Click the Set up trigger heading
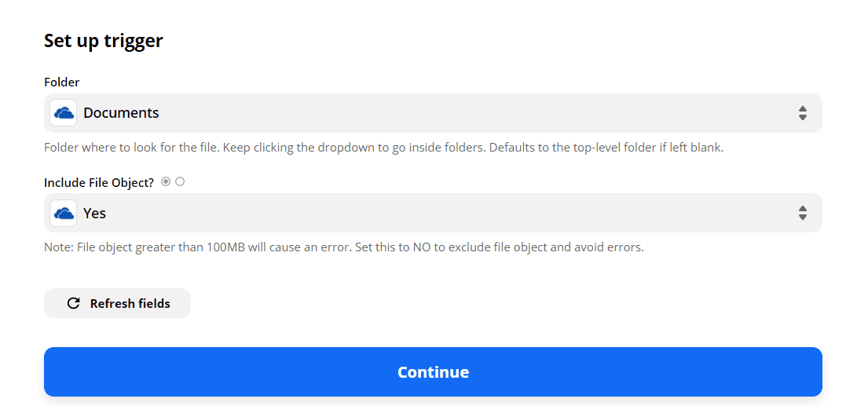Screen dimensions: 868x406 (103, 41)
